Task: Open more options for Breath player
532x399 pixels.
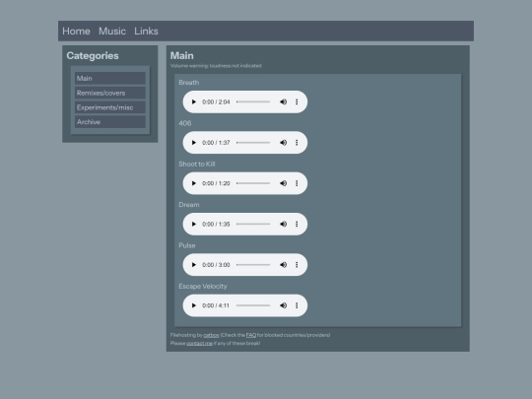Action: 297,101
